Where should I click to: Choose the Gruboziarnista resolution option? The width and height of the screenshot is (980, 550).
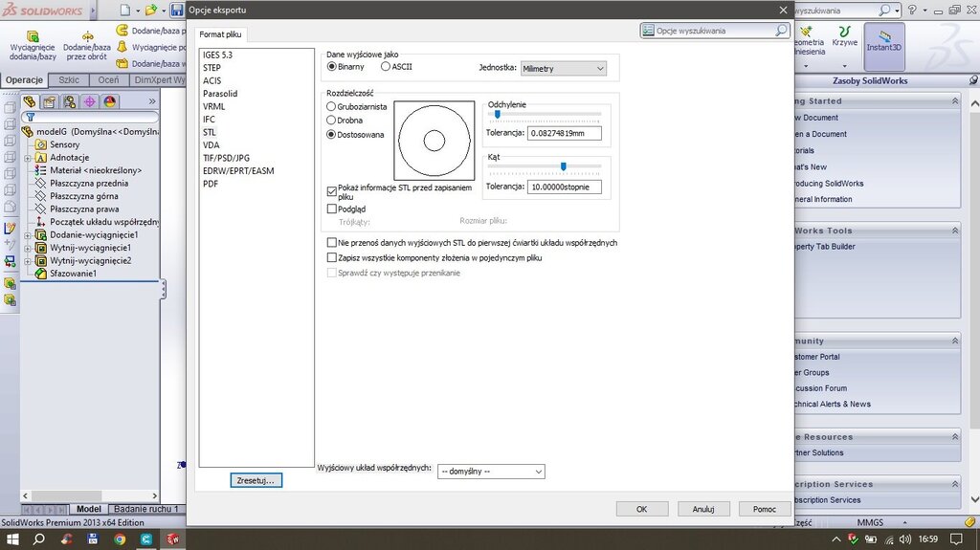(x=332, y=107)
